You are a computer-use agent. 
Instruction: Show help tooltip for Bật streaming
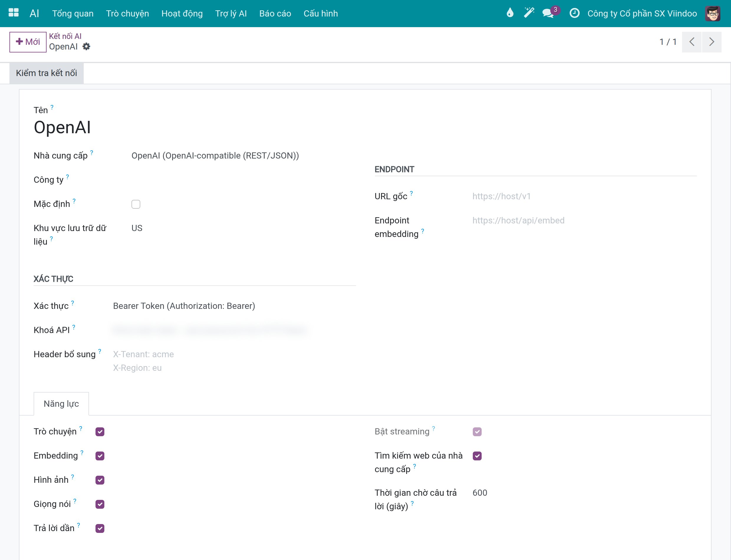433,428
